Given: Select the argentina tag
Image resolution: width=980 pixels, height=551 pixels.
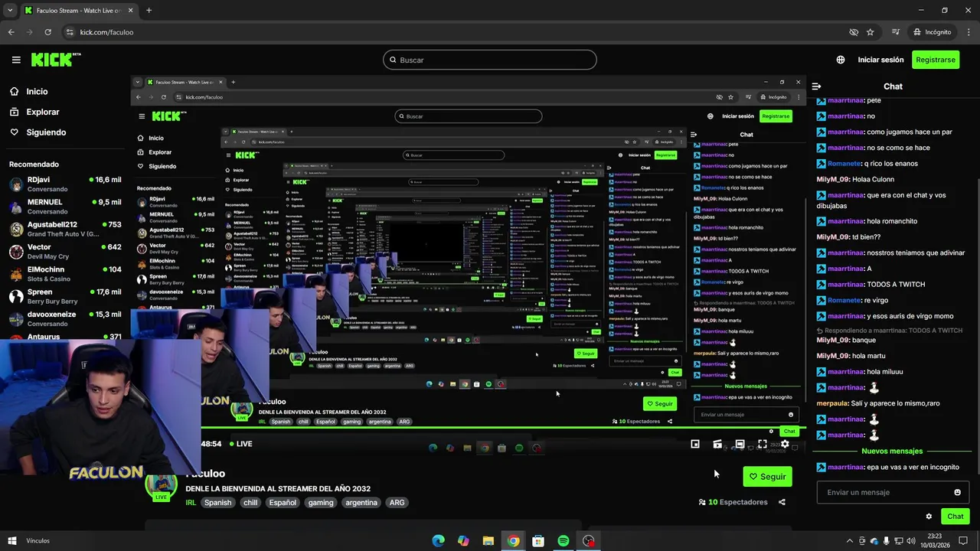Looking at the screenshot, I should point(361,503).
